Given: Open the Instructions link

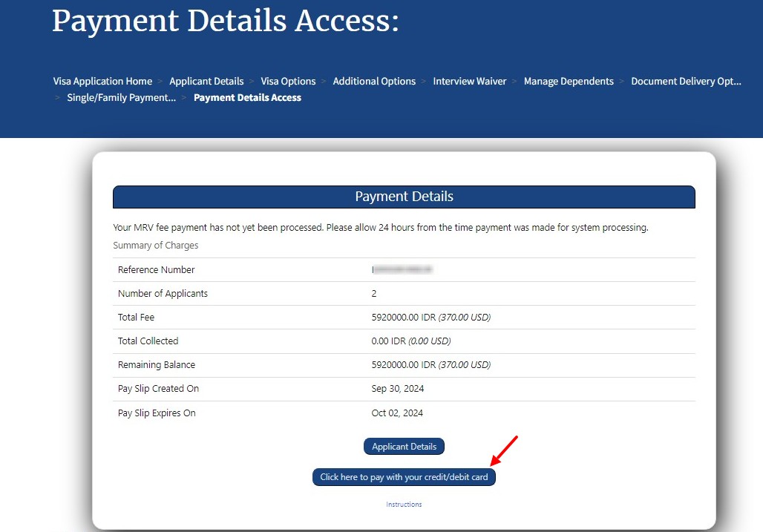Looking at the screenshot, I should click(404, 505).
